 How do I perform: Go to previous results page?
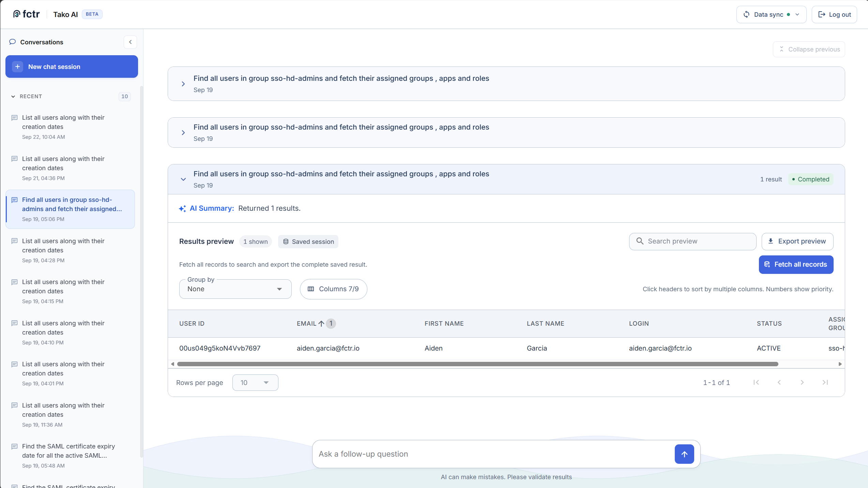coord(779,383)
